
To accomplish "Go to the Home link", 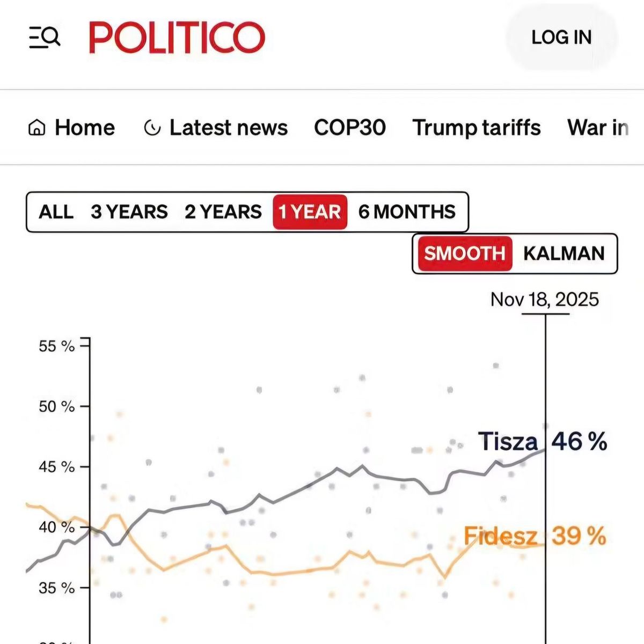I will 85,128.
